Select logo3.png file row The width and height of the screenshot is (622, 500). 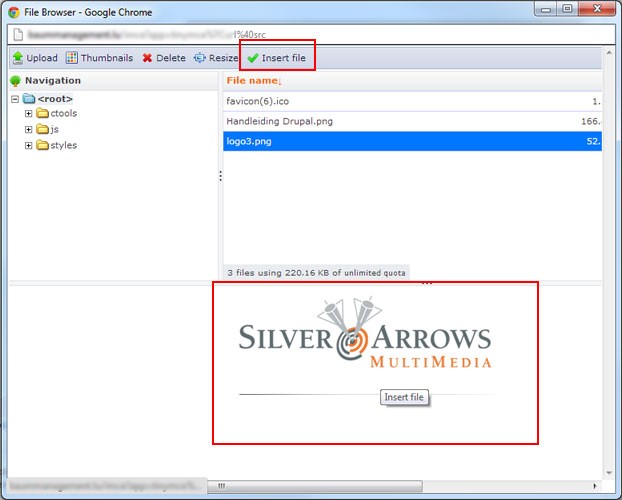coord(413,141)
